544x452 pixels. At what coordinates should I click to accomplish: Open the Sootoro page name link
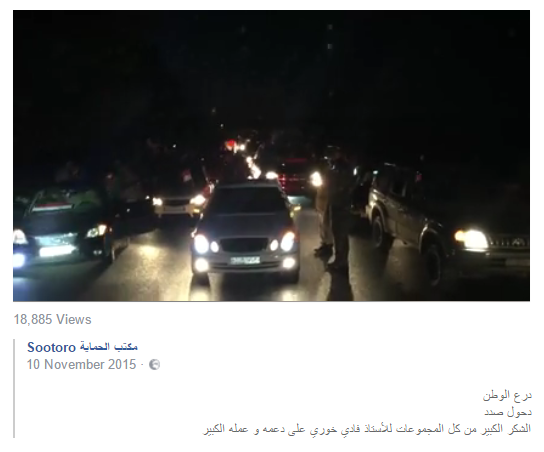point(51,347)
